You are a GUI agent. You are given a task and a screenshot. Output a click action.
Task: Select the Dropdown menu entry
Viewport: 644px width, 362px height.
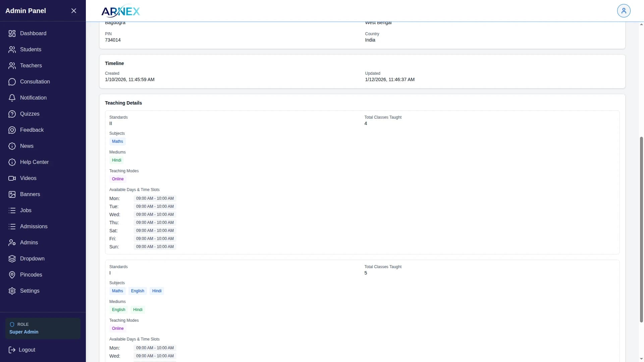coord(32,259)
